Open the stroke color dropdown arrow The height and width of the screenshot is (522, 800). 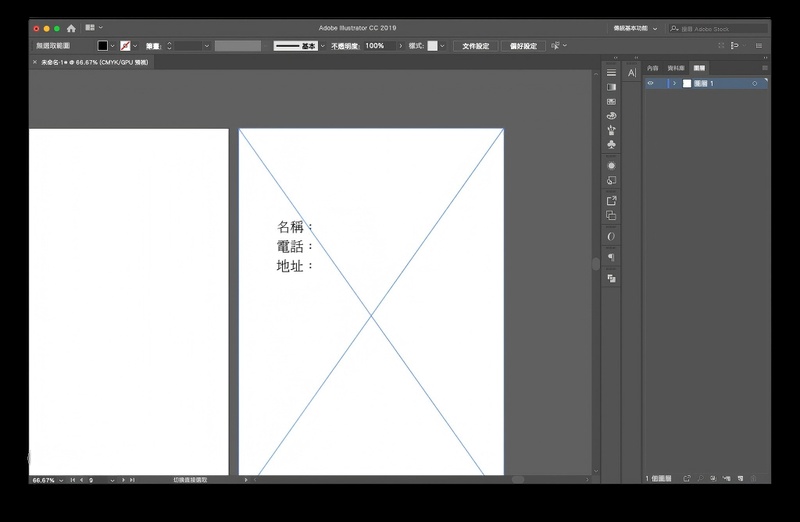point(135,46)
